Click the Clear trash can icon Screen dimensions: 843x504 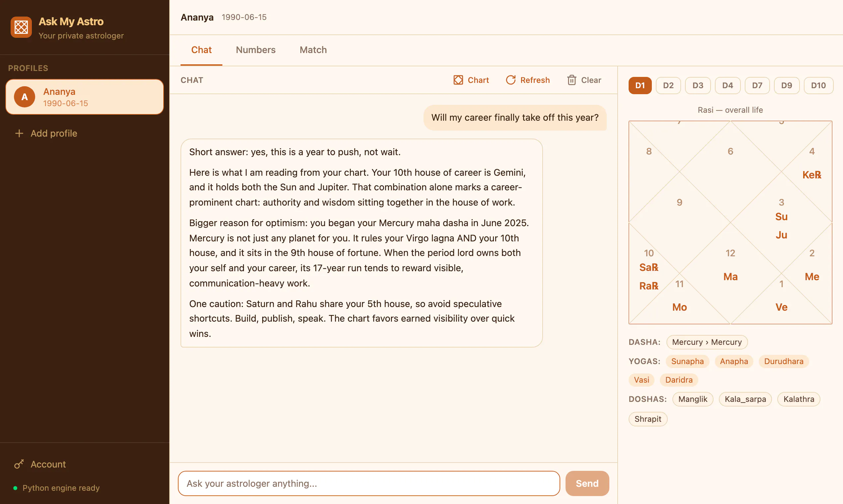572,80
